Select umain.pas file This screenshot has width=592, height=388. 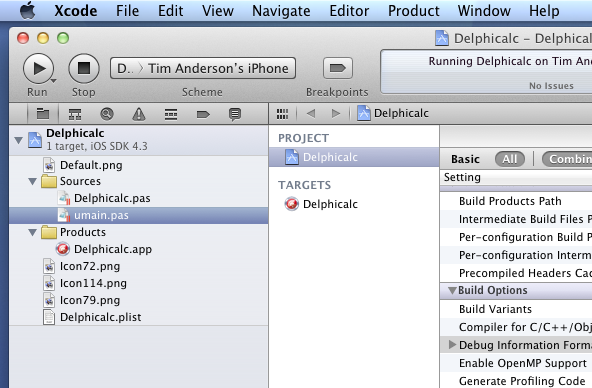[139, 215]
